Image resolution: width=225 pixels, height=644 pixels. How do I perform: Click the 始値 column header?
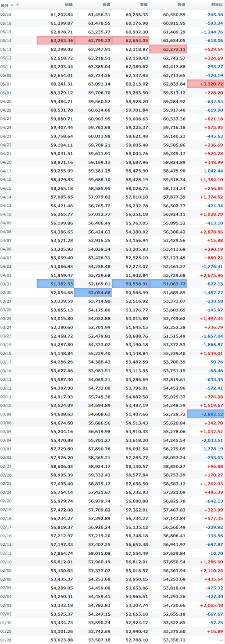pyautogui.click(x=69, y=5)
